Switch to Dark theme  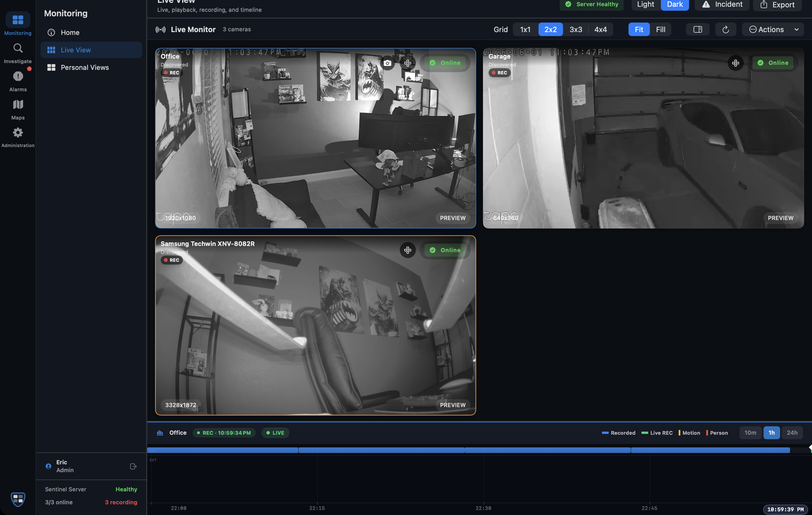(x=675, y=4)
